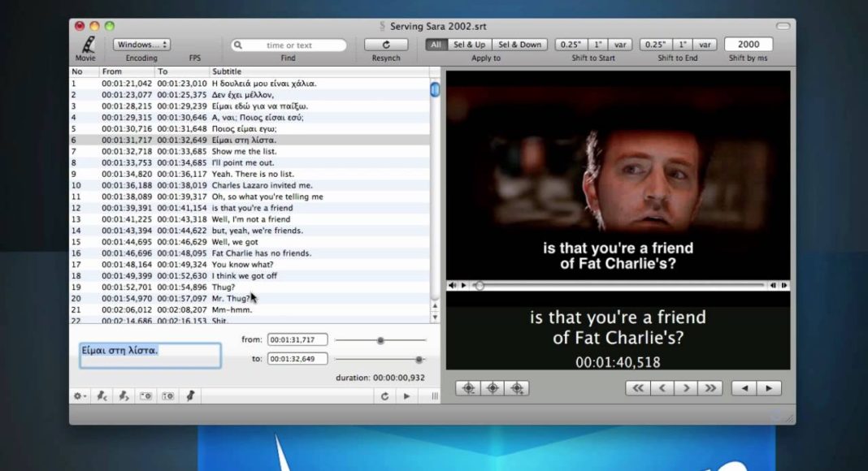Open the gear actions menu in bottom toolbar
868x471 pixels.
tap(80, 395)
